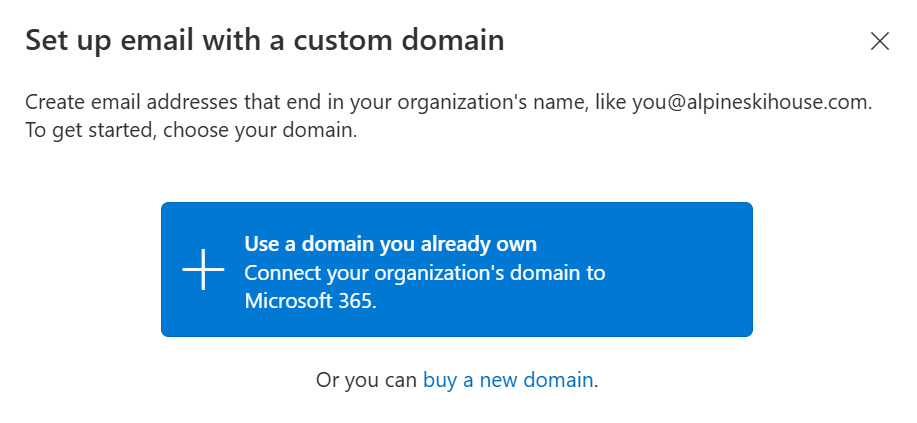Close the custom domain setup dialog
The image size is (917, 423).
click(880, 41)
